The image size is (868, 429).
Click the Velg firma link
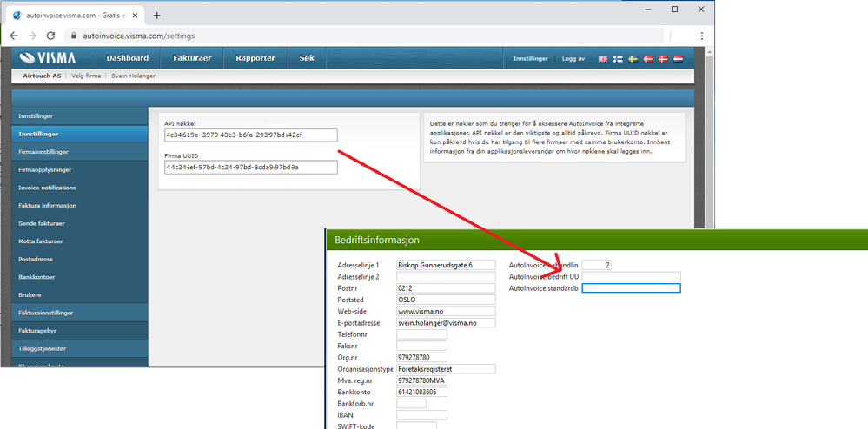[86, 76]
